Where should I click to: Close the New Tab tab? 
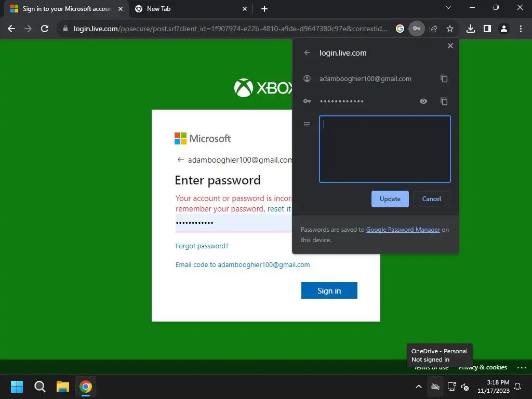[x=245, y=9]
